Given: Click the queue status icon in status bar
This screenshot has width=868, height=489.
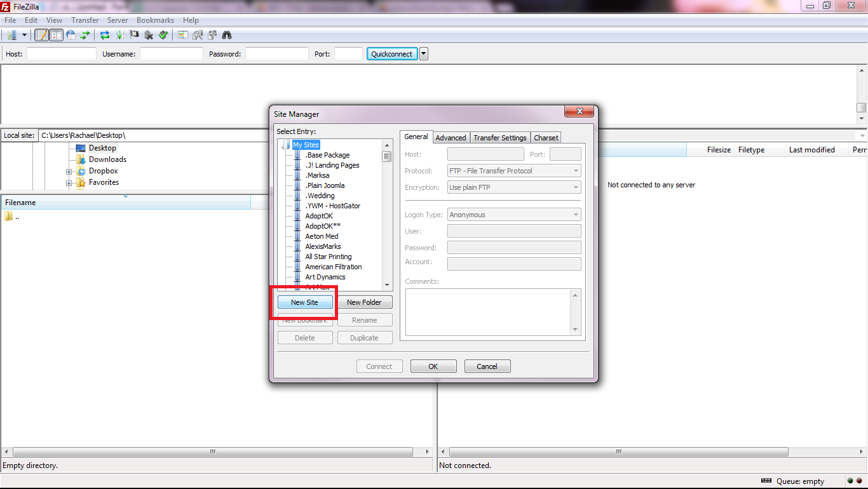Looking at the screenshot, I should coord(766,481).
